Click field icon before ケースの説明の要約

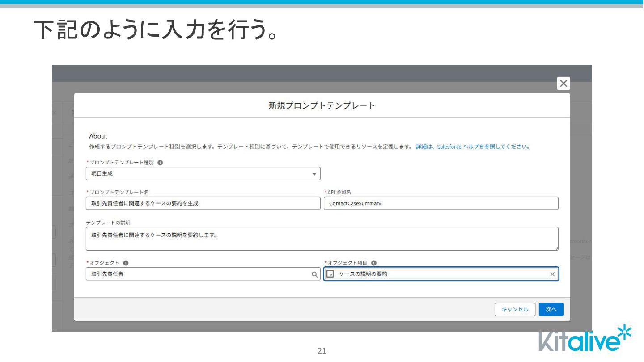pos(330,274)
